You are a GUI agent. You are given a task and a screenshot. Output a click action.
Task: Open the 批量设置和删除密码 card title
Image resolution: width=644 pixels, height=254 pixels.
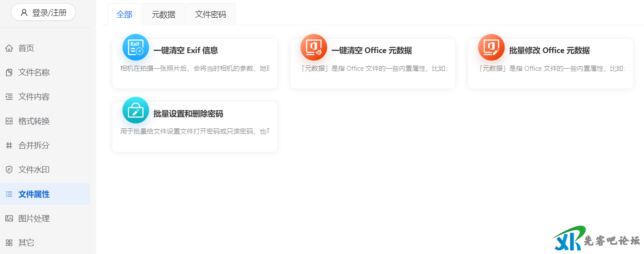188,114
